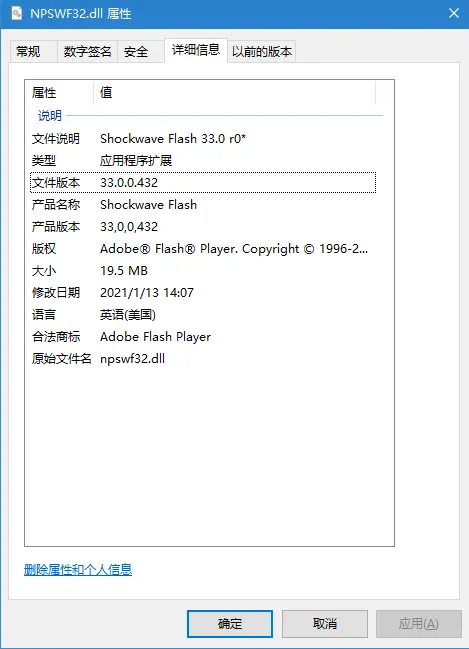Select the 文件说明 property row label
This screenshot has height=649, width=469.
point(56,139)
